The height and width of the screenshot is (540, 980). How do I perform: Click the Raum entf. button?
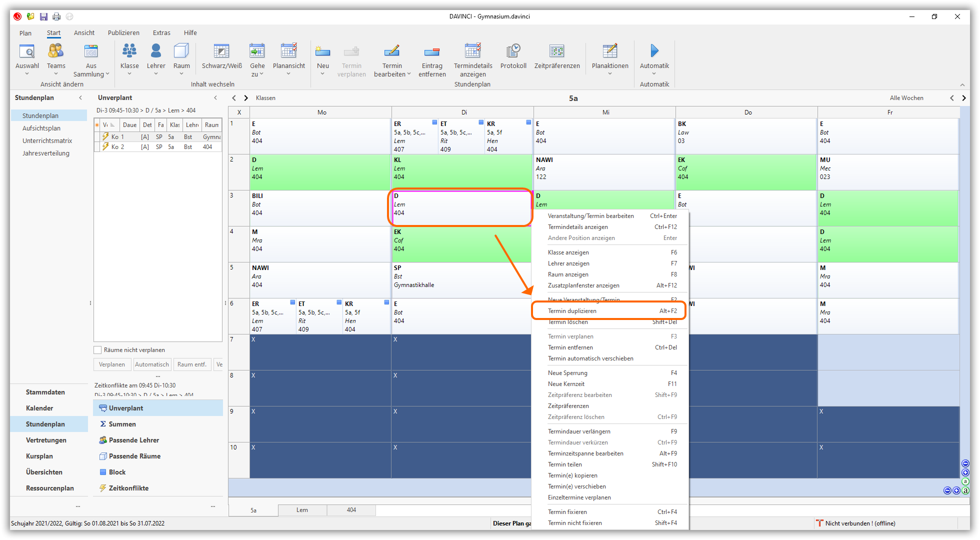pos(192,364)
